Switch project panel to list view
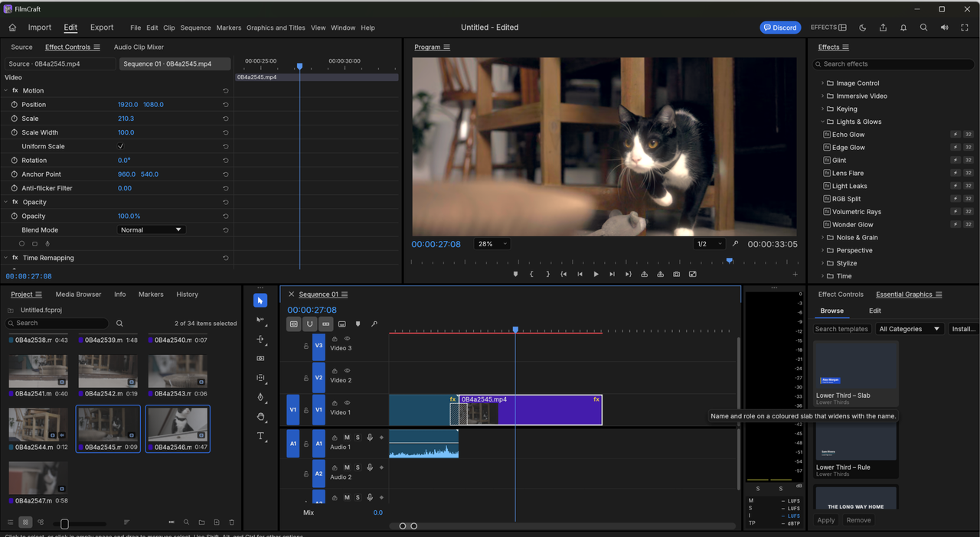The height and width of the screenshot is (537, 980). pyautogui.click(x=11, y=522)
